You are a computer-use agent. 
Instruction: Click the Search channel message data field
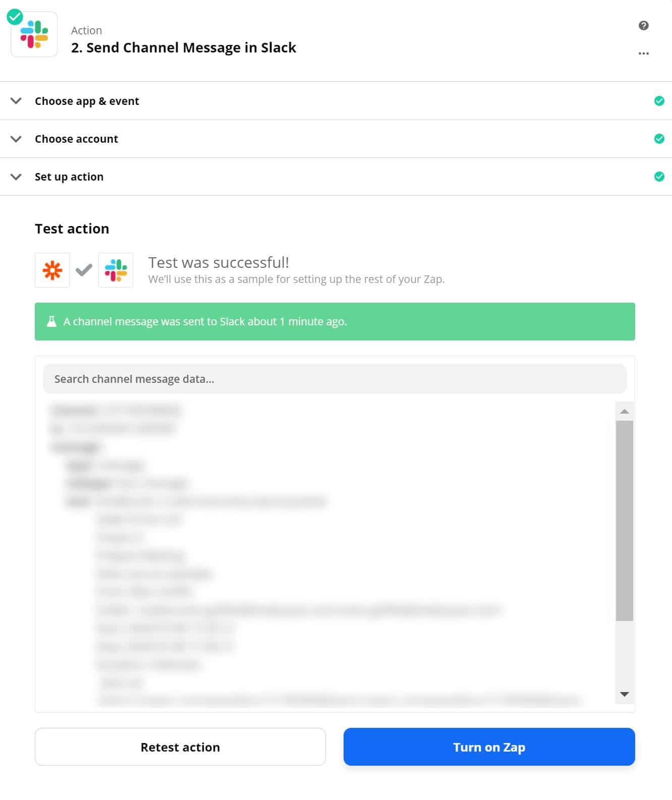click(x=334, y=379)
